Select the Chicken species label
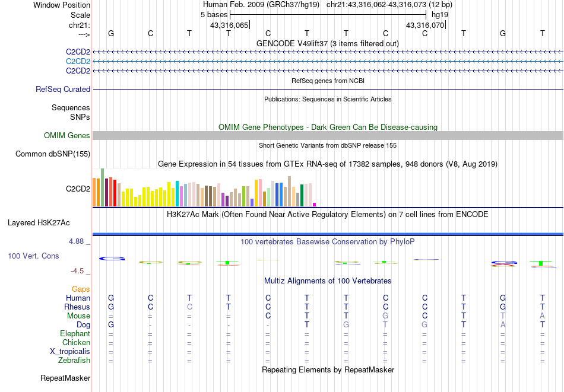Viewport: 564px width, 392px height. point(76,342)
